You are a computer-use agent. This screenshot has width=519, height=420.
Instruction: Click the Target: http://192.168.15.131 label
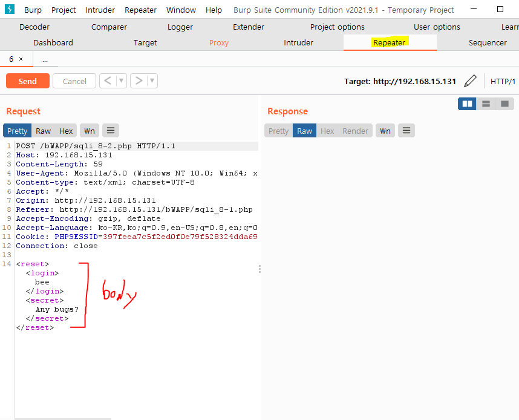(x=400, y=82)
